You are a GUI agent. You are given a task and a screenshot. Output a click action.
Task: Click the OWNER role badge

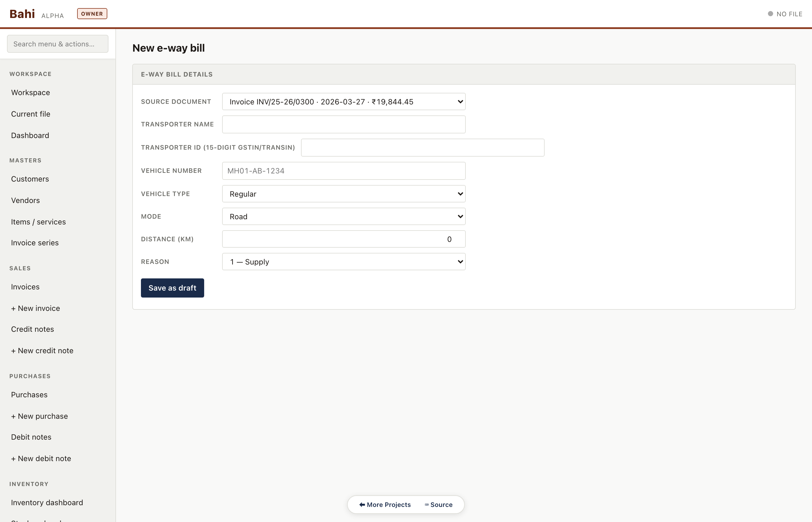point(92,14)
